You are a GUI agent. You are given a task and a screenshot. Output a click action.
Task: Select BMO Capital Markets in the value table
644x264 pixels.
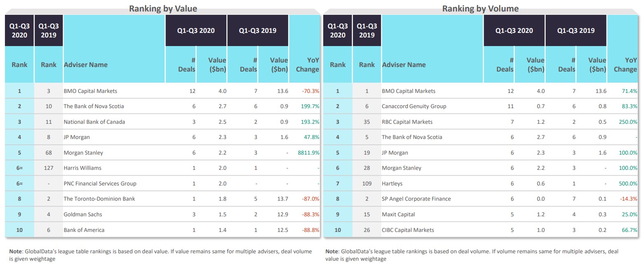[90, 91]
